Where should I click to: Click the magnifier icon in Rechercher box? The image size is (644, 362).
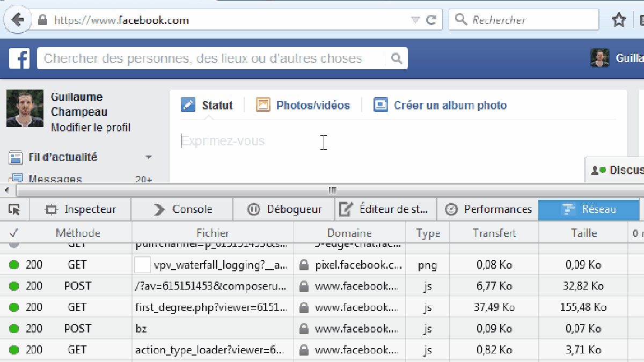coord(460,20)
